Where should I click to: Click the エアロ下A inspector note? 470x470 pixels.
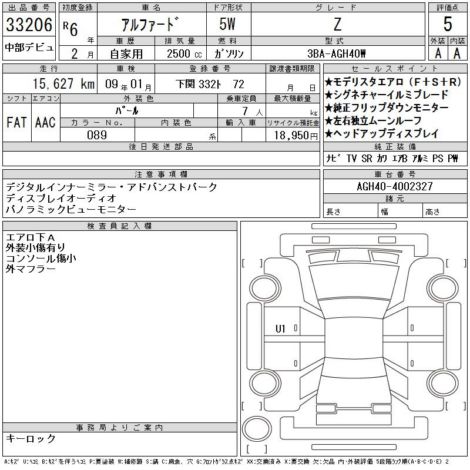tap(30, 237)
